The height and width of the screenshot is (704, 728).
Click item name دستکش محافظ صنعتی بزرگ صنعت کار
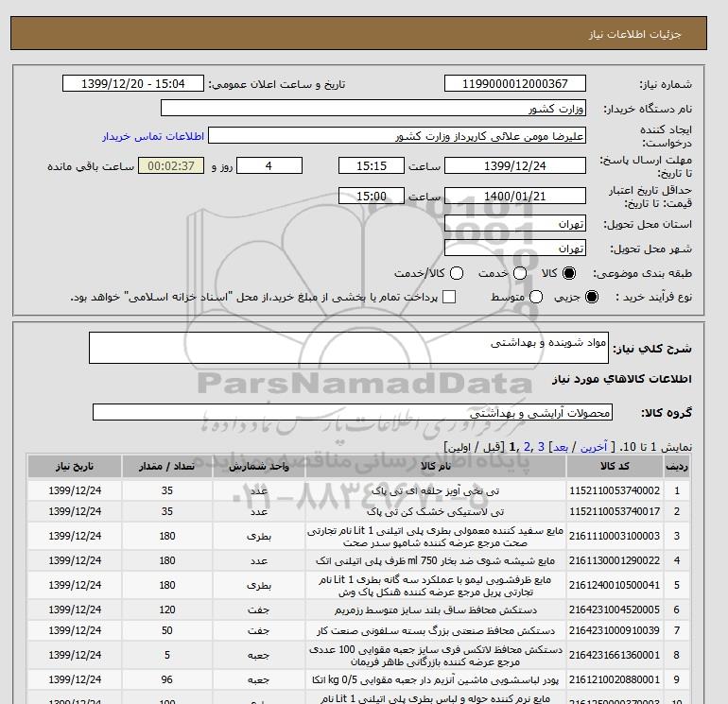(436, 630)
